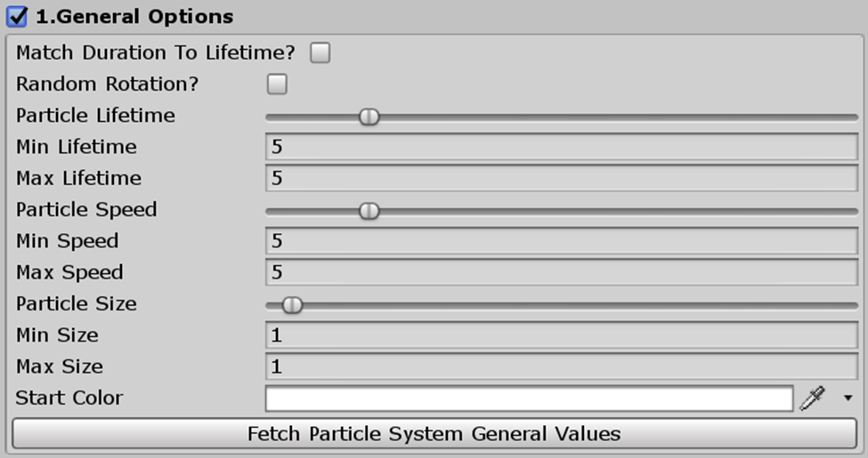This screenshot has height=458, width=868.
Task: Click Fetch Particle System General Values button
Action: click(434, 434)
